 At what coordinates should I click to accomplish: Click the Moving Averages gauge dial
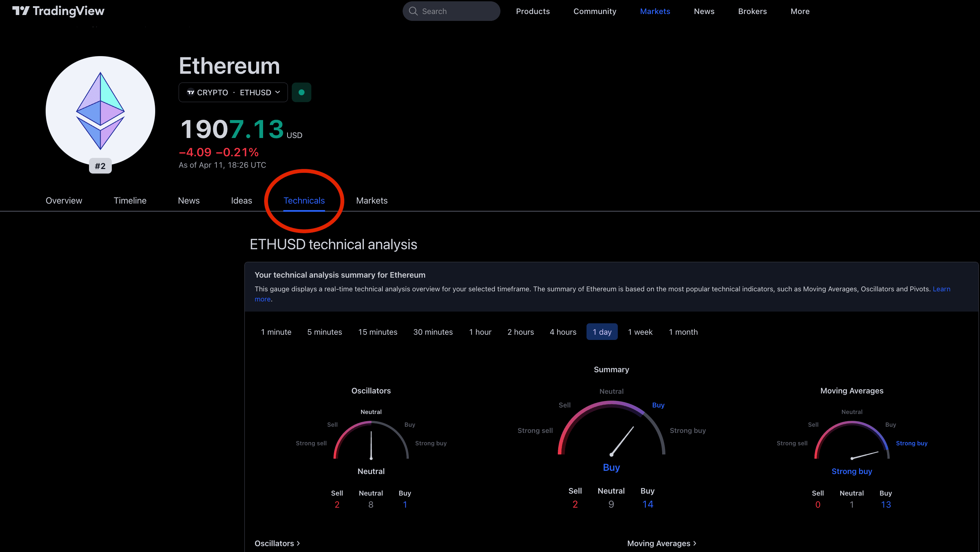pyautogui.click(x=852, y=441)
